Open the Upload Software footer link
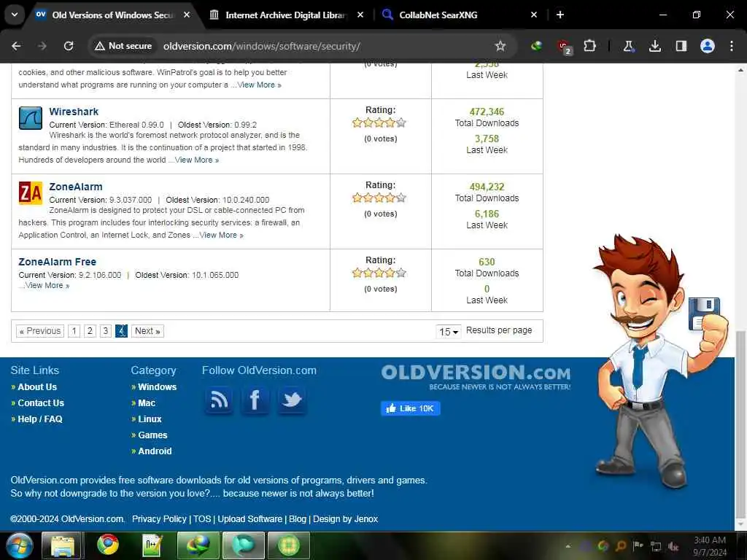 tap(249, 519)
